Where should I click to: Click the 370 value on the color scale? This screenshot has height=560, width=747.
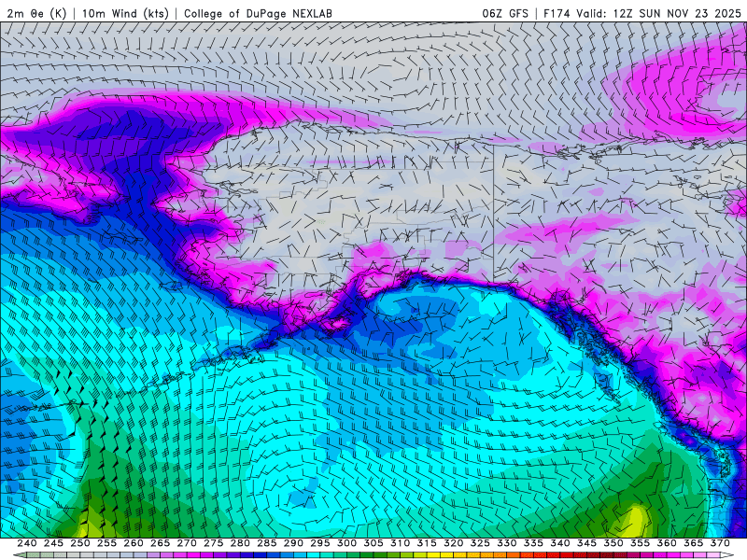(720, 543)
